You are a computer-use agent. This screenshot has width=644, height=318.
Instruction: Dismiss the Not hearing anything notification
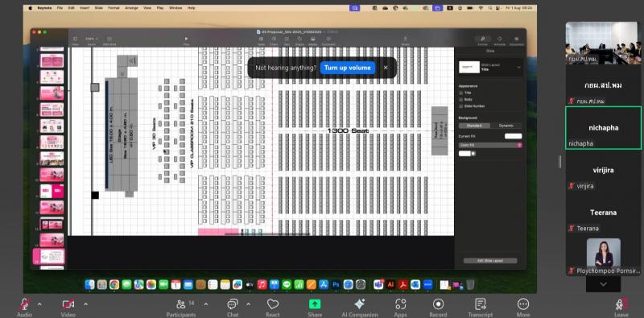point(386,68)
